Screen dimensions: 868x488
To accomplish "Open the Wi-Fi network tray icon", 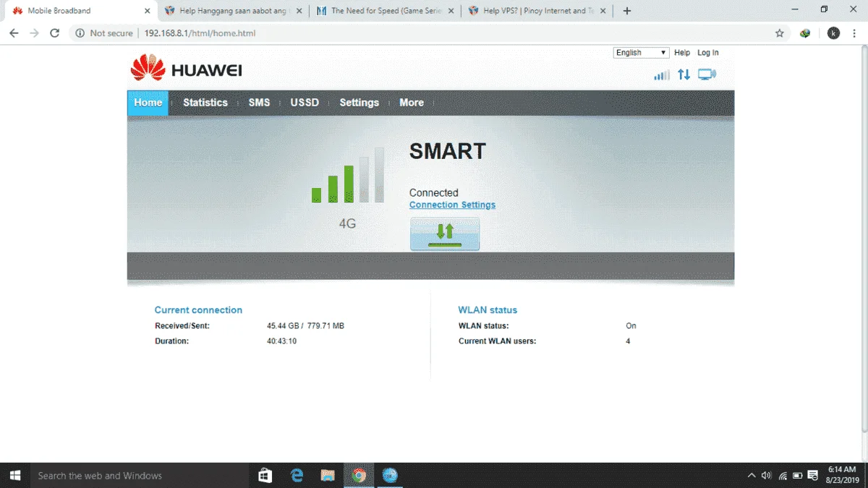I will (783, 476).
